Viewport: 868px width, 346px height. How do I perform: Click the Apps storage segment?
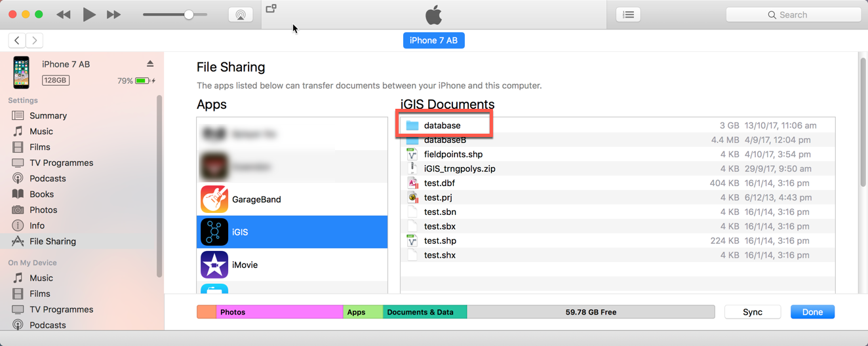point(363,312)
